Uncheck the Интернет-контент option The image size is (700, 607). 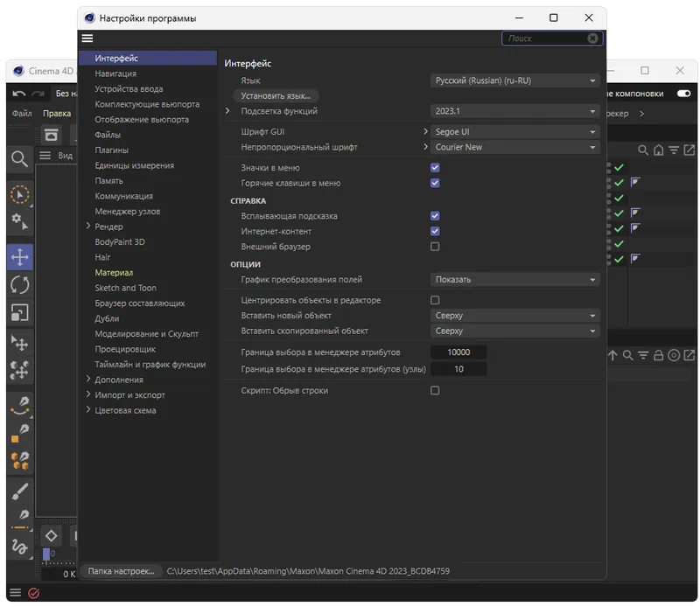click(x=435, y=231)
